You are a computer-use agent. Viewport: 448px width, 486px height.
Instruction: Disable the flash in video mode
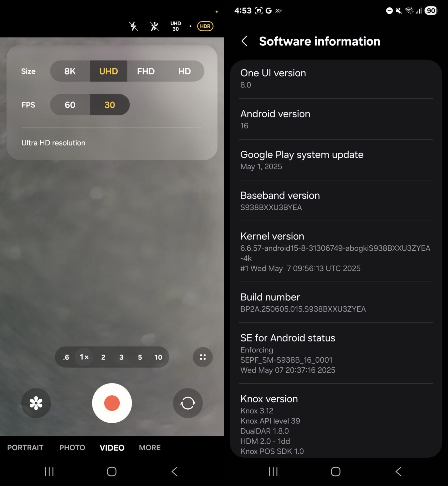point(133,26)
